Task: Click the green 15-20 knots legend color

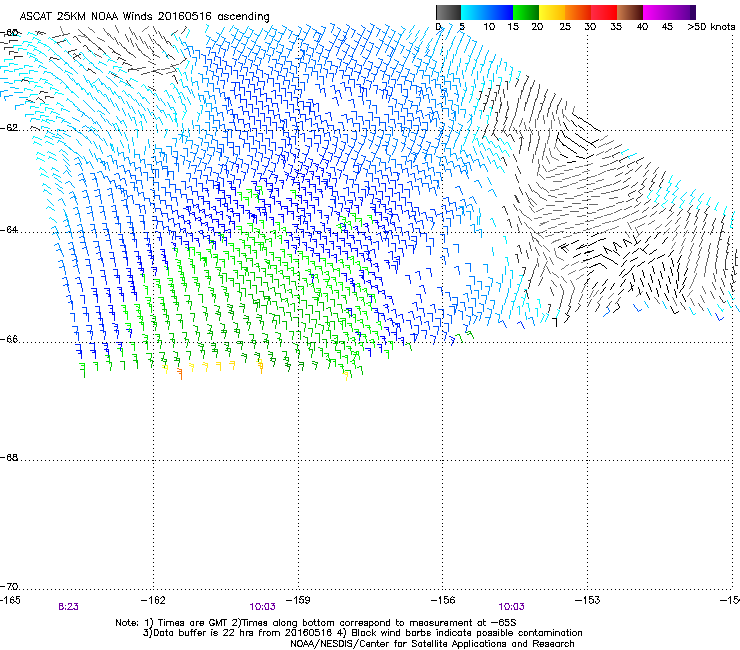Action: [x=526, y=12]
